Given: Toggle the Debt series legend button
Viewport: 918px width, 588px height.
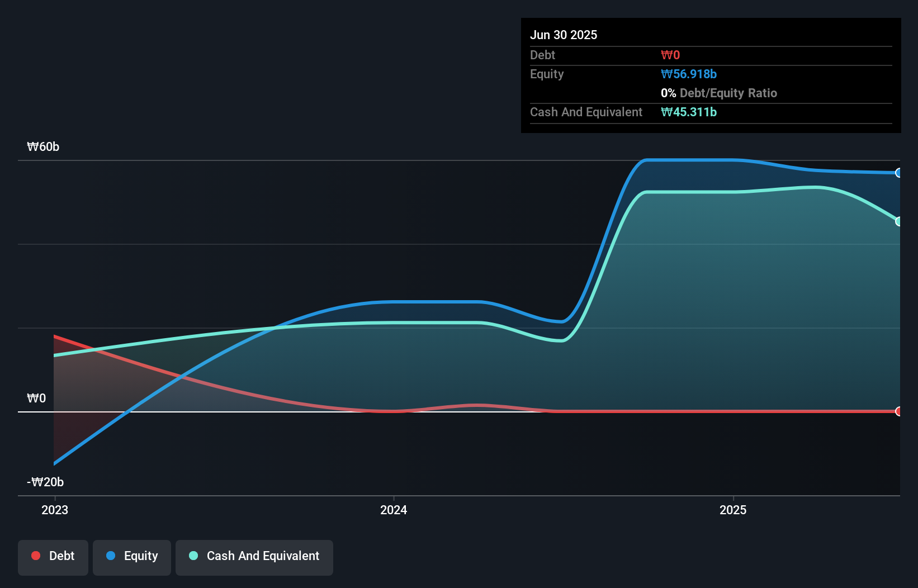Looking at the screenshot, I should pyautogui.click(x=53, y=557).
